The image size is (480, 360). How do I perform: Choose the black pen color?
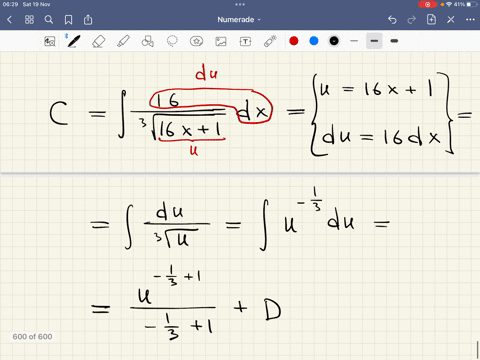coord(334,41)
